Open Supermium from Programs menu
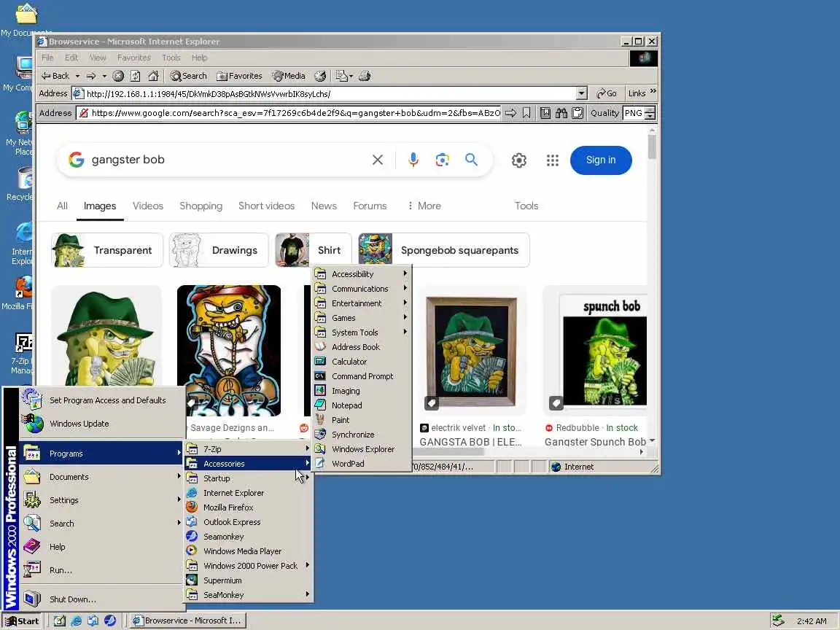Screen dimensions: 840x630 (249, 580)
